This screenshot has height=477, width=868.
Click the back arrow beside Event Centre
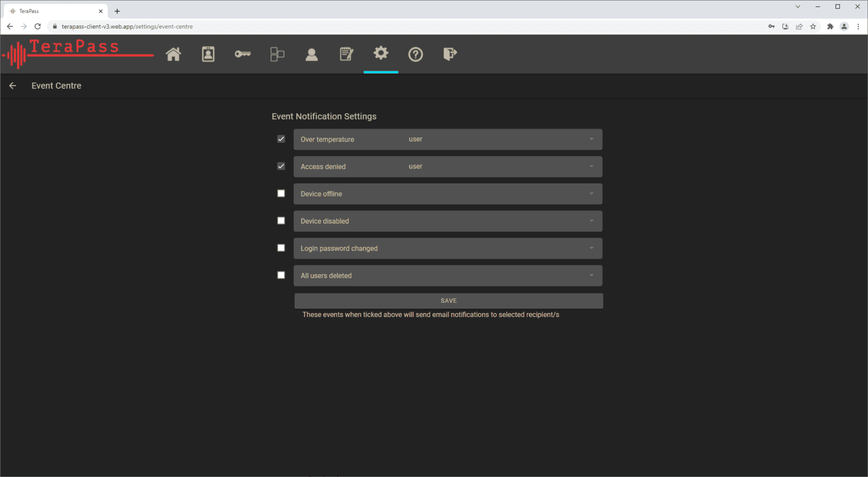coord(12,86)
